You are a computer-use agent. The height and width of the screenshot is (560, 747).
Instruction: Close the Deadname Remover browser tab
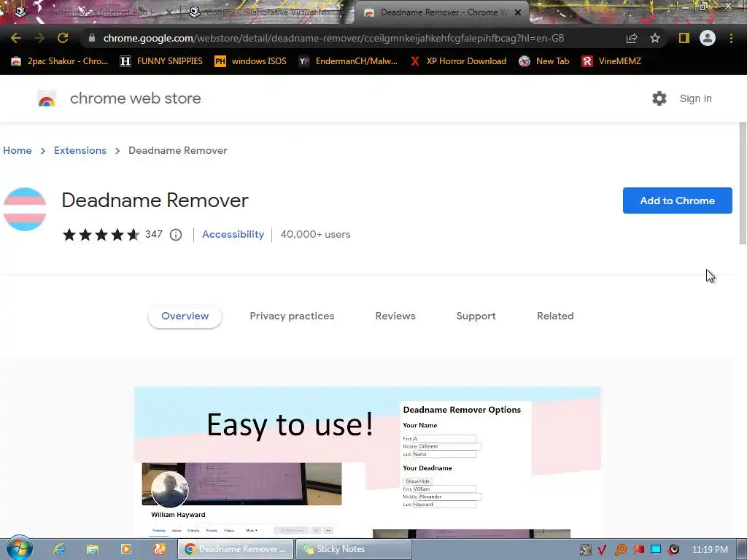coord(518,12)
